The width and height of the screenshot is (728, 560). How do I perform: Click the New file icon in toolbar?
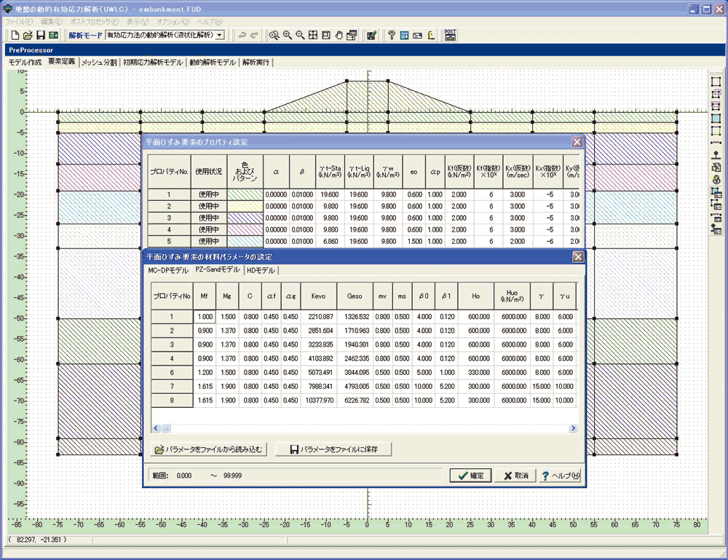click(15, 35)
